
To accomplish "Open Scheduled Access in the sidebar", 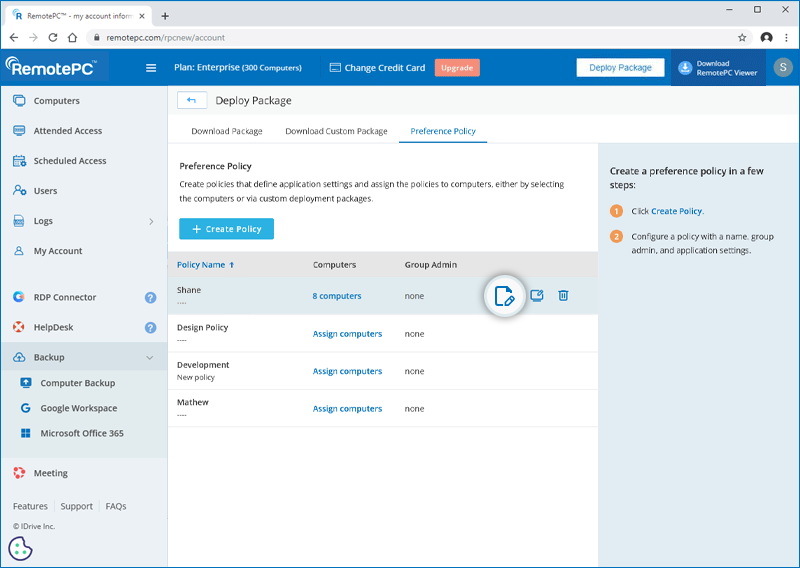I will [70, 161].
